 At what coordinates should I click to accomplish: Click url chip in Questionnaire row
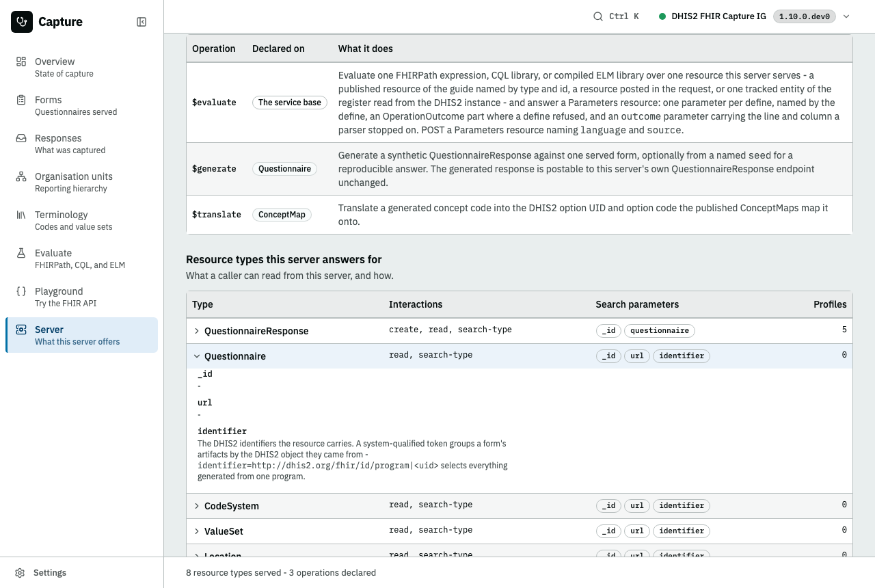coord(637,356)
